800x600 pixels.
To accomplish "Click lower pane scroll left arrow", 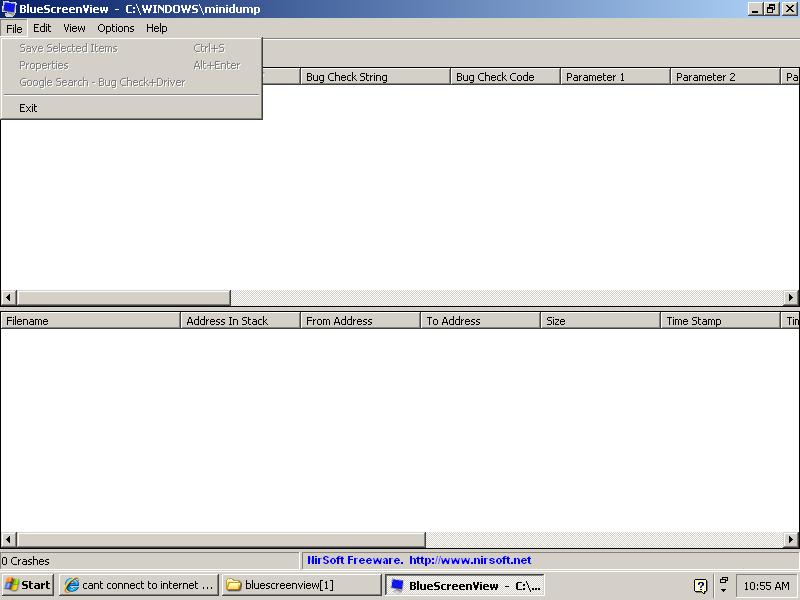I will tap(8, 539).
